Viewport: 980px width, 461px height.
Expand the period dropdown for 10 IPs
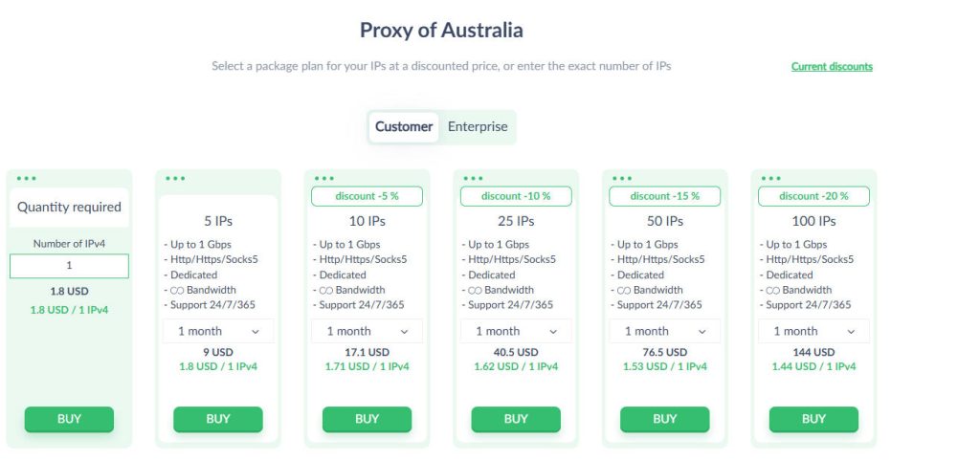pyautogui.click(x=367, y=331)
